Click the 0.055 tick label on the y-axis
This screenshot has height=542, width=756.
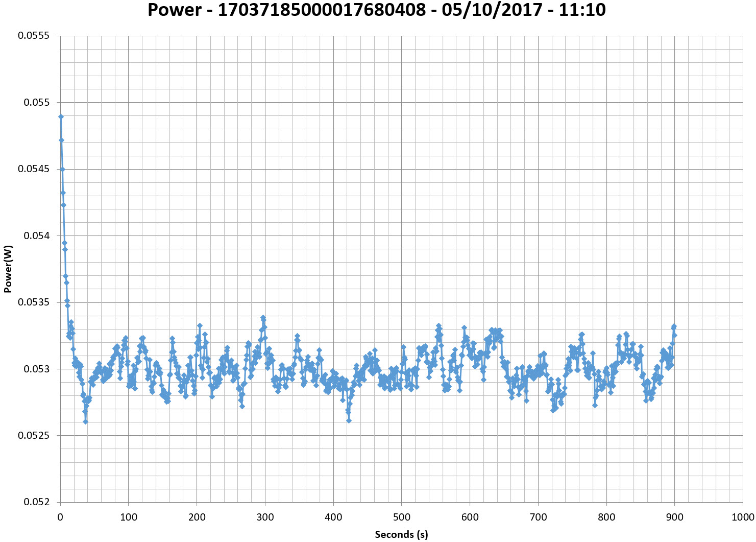36,102
